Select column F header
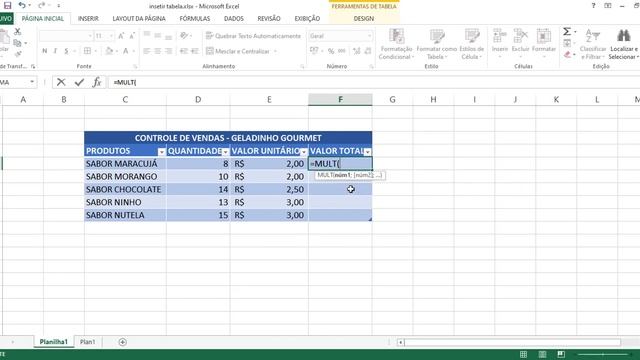This screenshot has width=640, height=360. 340,100
